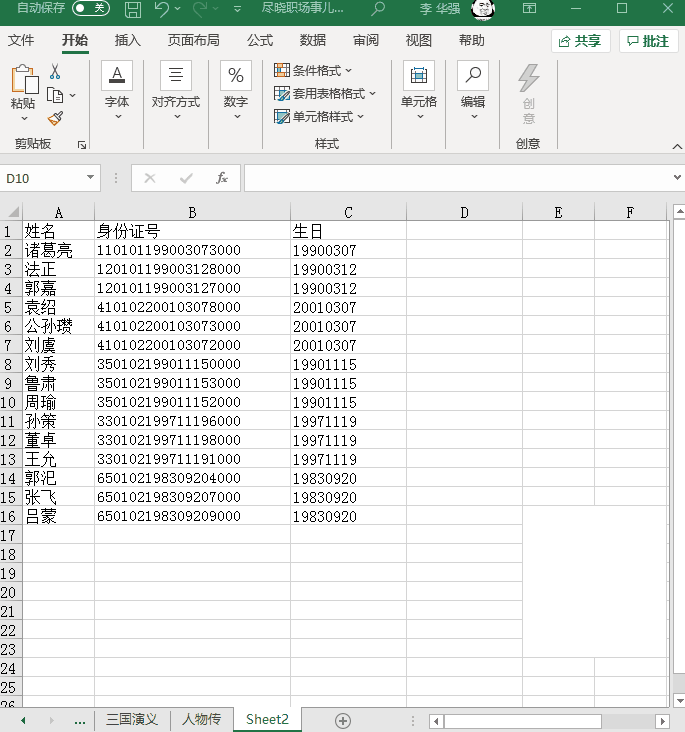Click the Format Painter brush icon
Viewport: 685px width, 732px height.
[55, 118]
